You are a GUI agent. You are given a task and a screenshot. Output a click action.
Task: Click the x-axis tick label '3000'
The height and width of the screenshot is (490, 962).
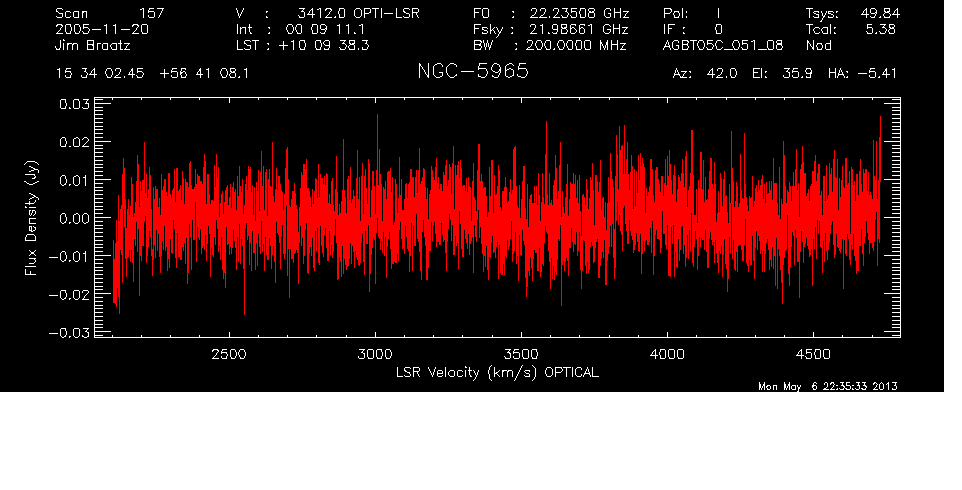(375, 354)
